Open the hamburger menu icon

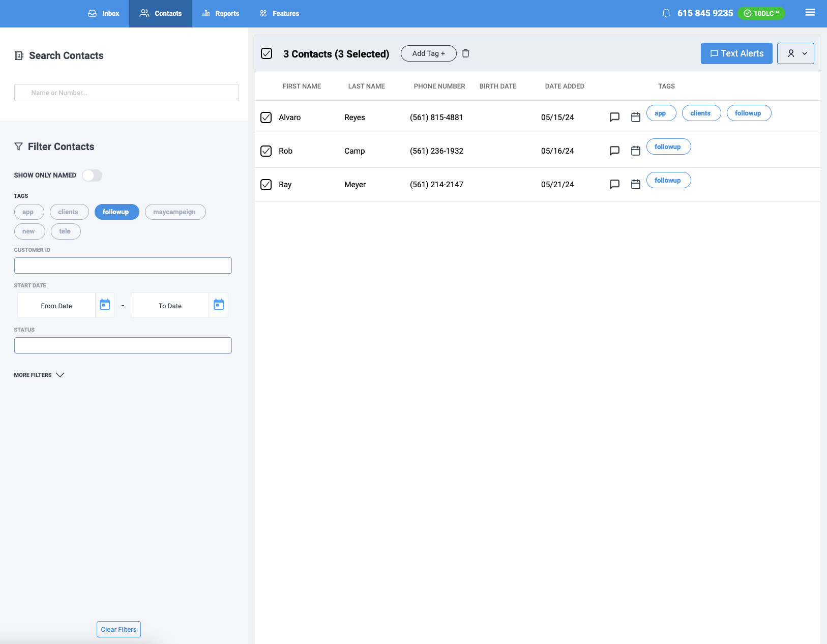[810, 13]
